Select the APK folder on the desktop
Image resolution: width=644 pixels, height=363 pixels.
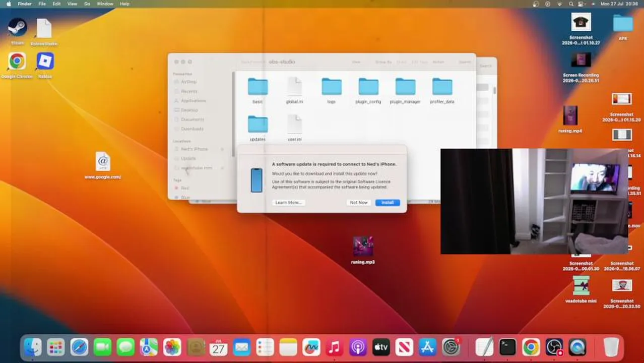623,23
